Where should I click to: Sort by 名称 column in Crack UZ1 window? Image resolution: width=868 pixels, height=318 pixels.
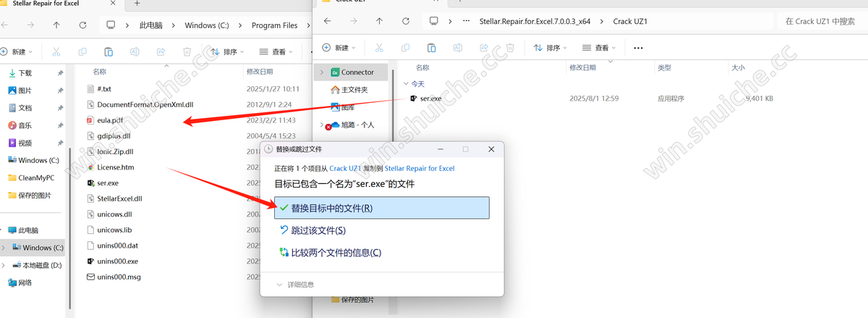click(x=423, y=67)
